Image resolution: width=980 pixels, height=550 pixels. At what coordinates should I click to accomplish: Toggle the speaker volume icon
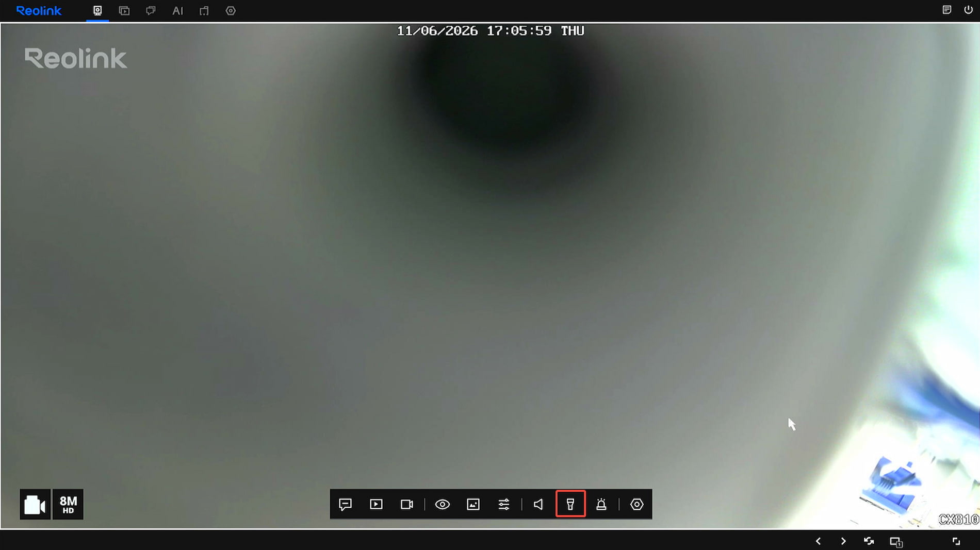point(538,504)
